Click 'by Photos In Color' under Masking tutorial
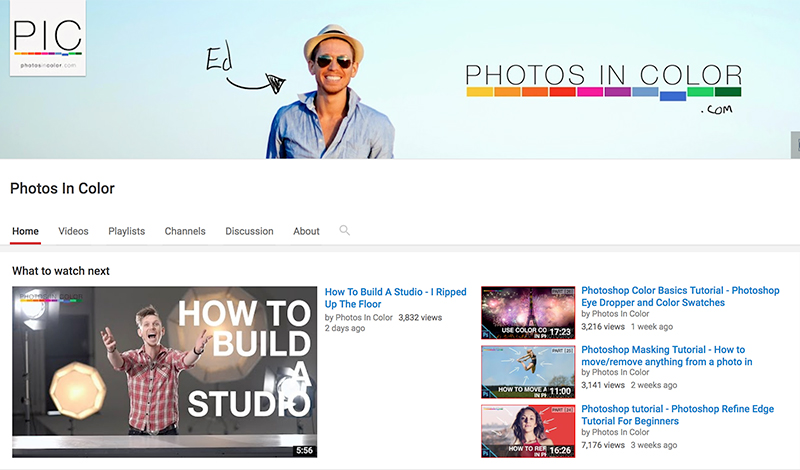This screenshot has width=800, height=470. pyautogui.click(x=615, y=373)
